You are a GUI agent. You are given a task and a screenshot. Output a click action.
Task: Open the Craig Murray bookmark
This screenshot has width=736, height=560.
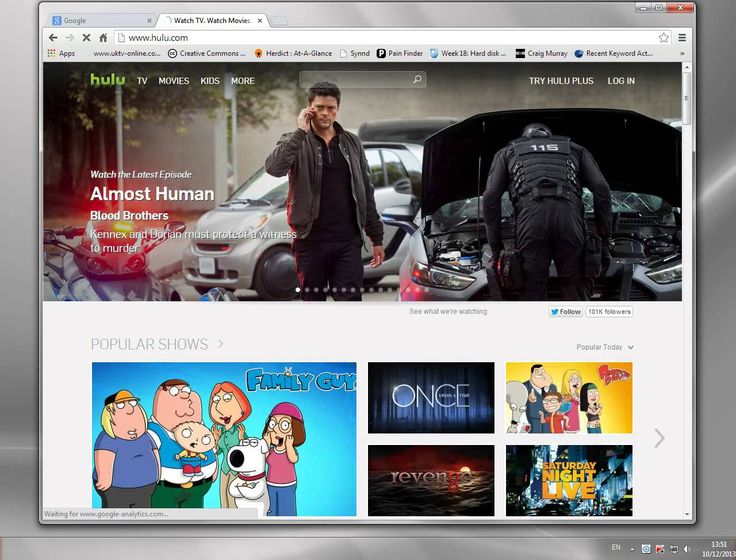tap(541, 54)
